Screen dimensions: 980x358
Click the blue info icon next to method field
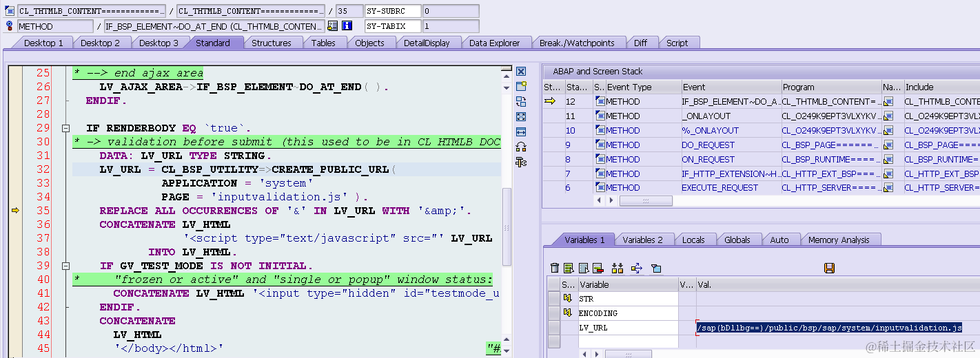click(347, 25)
